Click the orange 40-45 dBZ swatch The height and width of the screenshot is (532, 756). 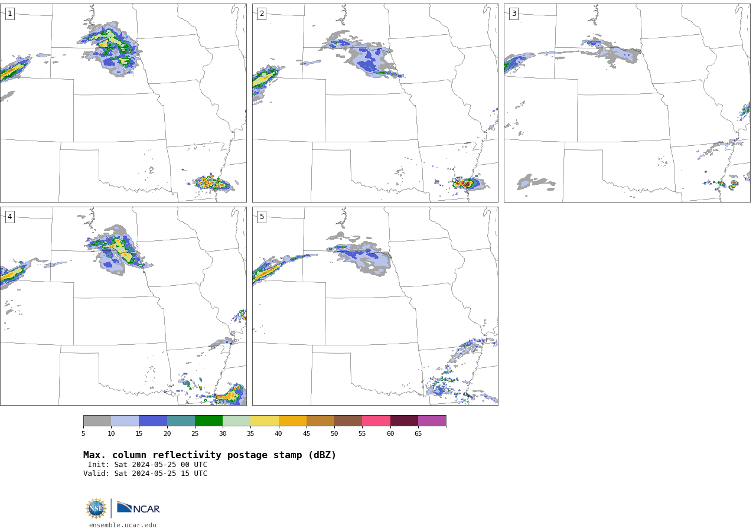(x=292, y=420)
